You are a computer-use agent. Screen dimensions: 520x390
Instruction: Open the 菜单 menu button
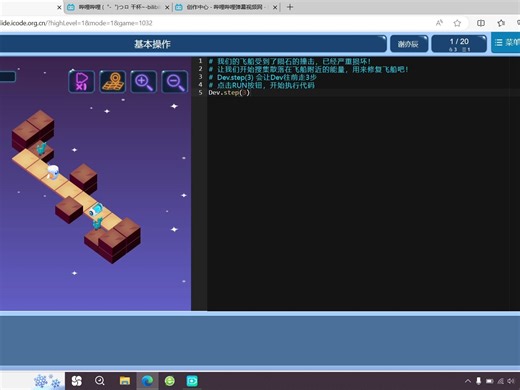point(506,43)
